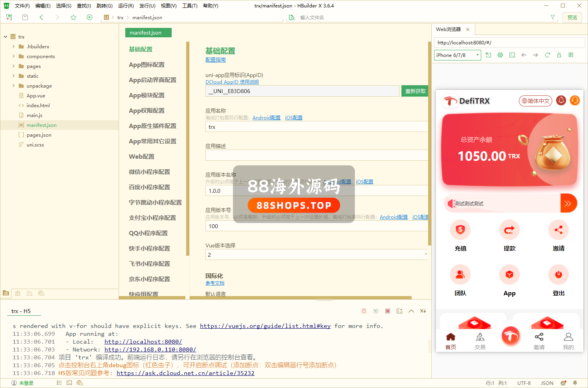
Task: Click the bookmark star icon in toolbar
Action: pyautogui.click(x=73, y=17)
